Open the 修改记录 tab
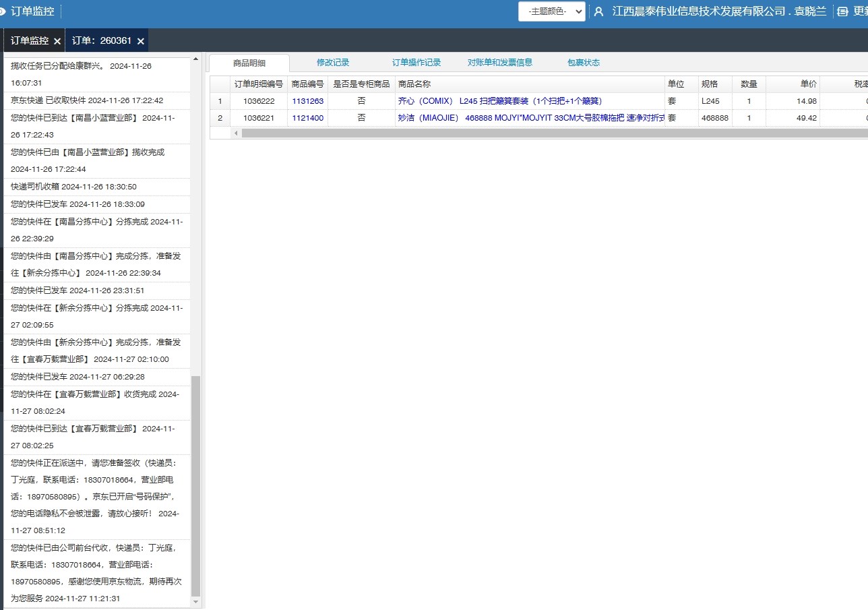The image size is (868, 610). (333, 63)
